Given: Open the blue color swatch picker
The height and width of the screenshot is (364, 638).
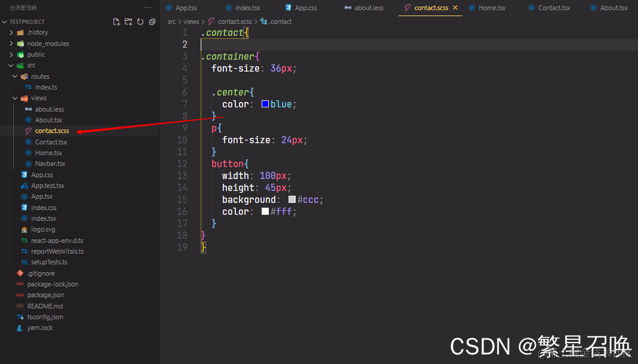Looking at the screenshot, I should point(265,104).
